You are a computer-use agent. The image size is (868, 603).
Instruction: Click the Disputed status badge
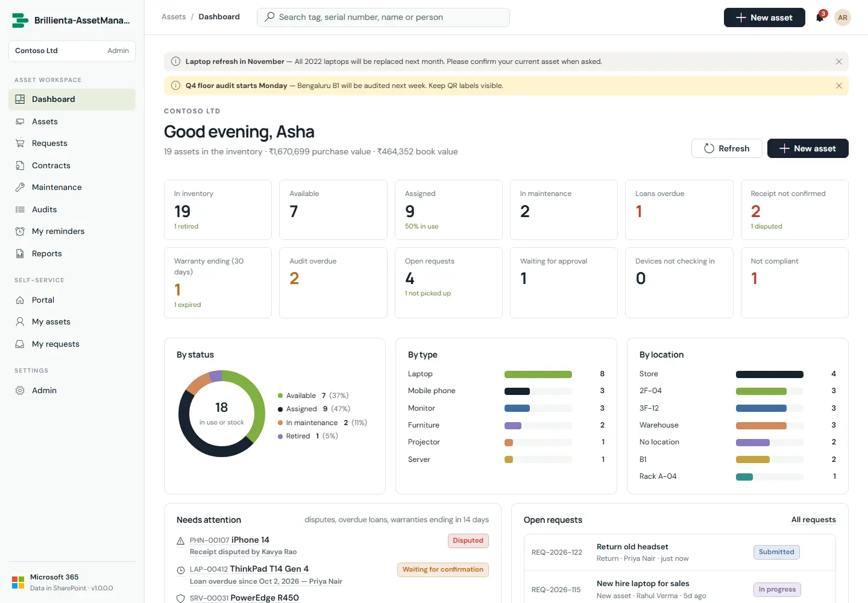click(x=468, y=541)
